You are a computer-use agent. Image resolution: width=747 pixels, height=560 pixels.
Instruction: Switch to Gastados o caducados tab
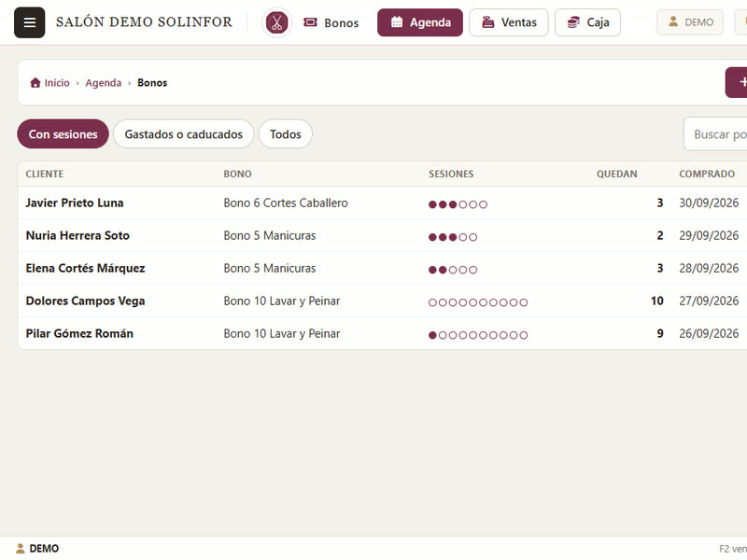click(183, 133)
